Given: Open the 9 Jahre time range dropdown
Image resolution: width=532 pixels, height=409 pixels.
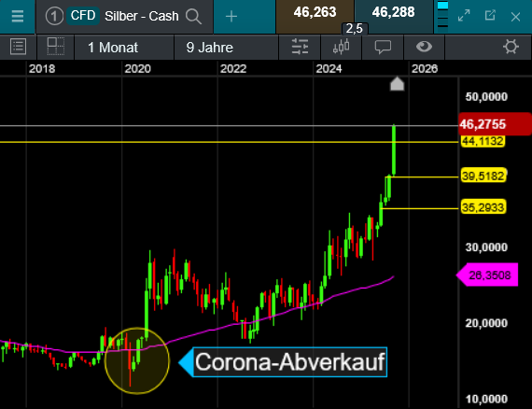Looking at the screenshot, I should pyautogui.click(x=226, y=48).
